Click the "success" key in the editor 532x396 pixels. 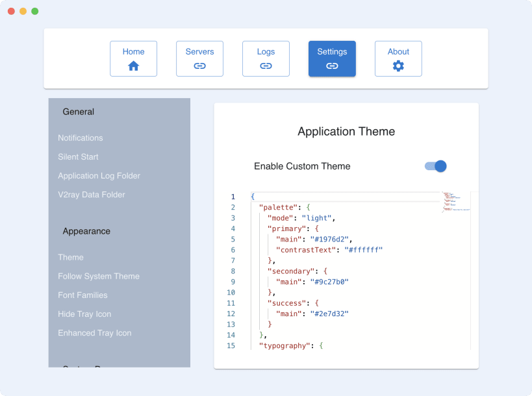286,303
